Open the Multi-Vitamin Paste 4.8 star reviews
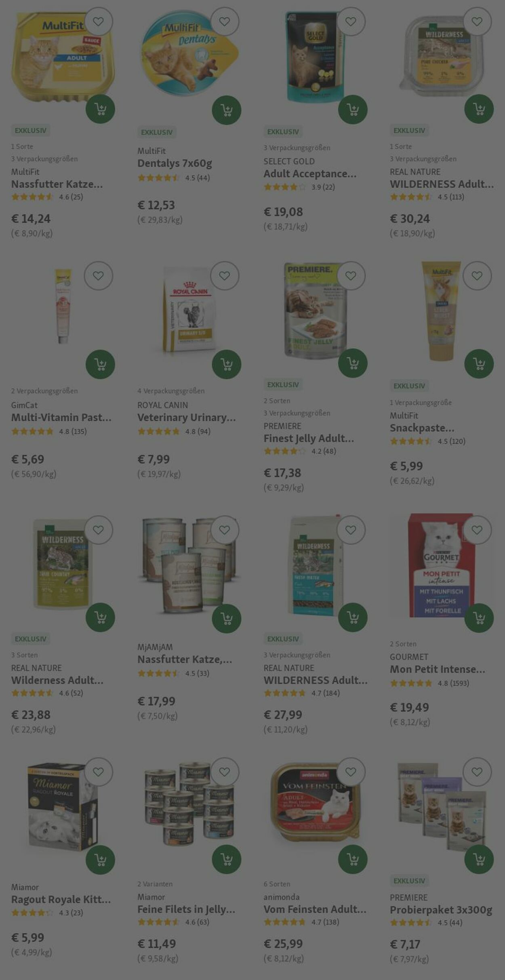The width and height of the screenshot is (505, 980). tap(49, 431)
